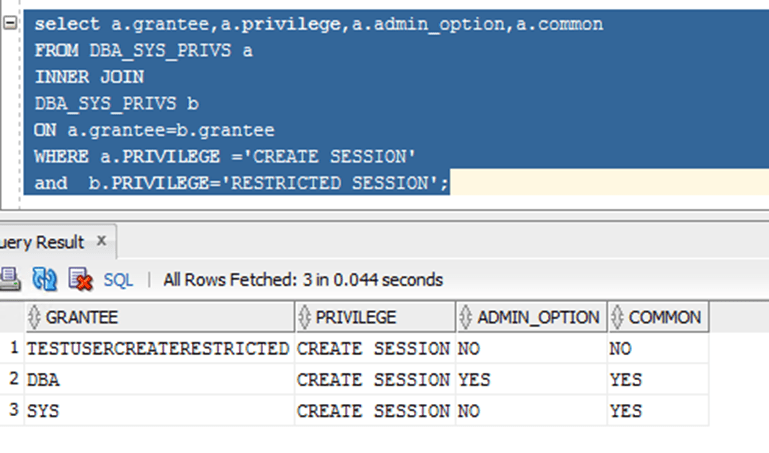This screenshot has width=769, height=453.
Task: Select the TESTUSERCREATERESTRICTED grantee cell
Action: pos(157,349)
